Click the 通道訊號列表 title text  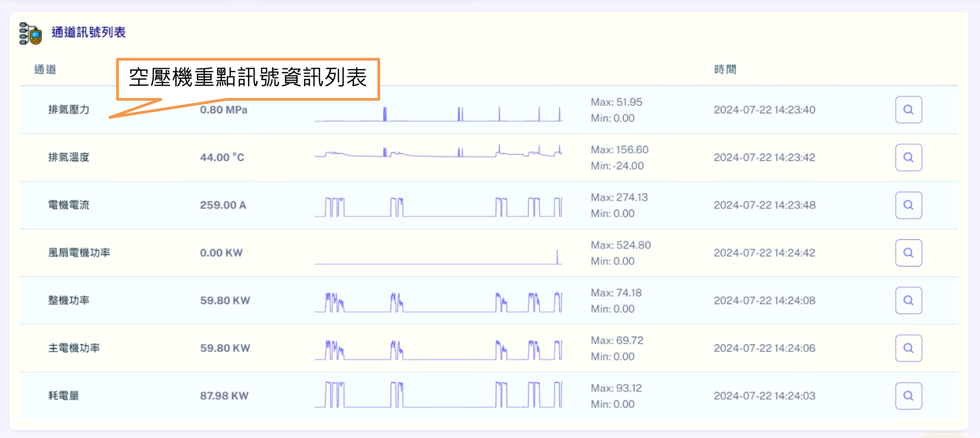(88, 32)
